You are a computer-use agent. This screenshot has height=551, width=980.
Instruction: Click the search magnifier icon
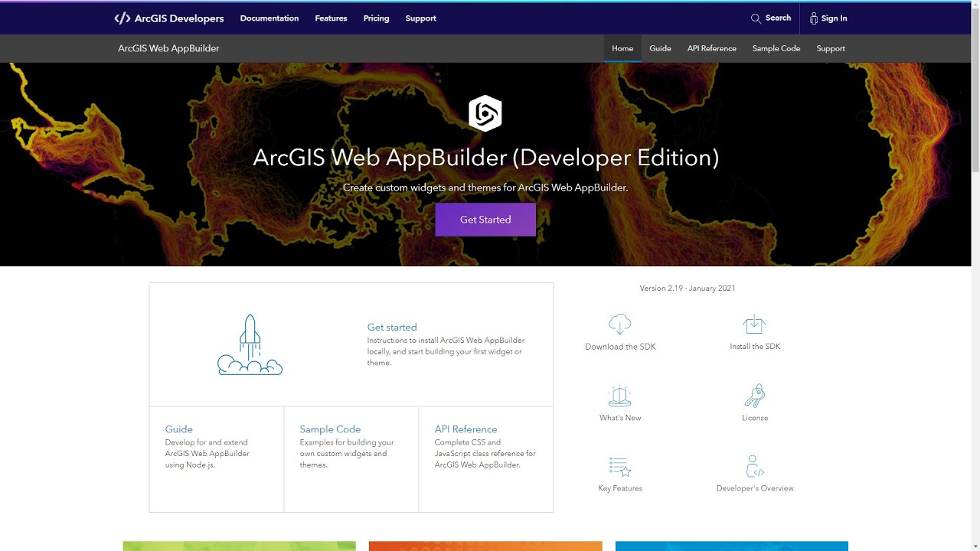click(x=756, y=18)
